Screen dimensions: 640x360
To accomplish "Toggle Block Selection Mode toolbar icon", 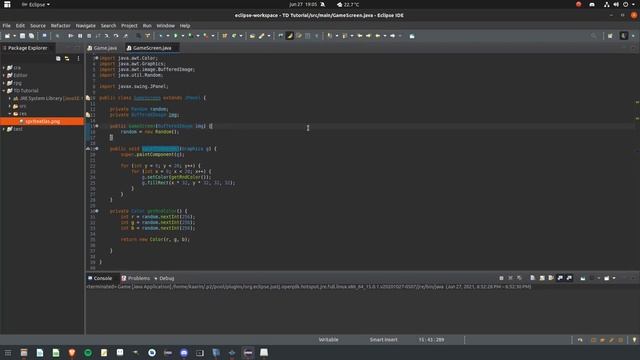I will pyautogui.click(x=308, y=36).
